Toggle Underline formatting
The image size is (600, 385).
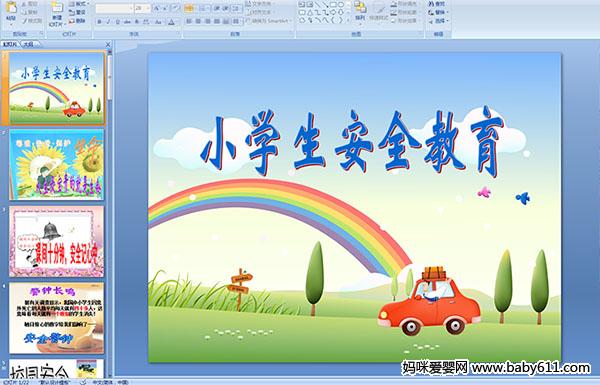click(x=117, y=22)
